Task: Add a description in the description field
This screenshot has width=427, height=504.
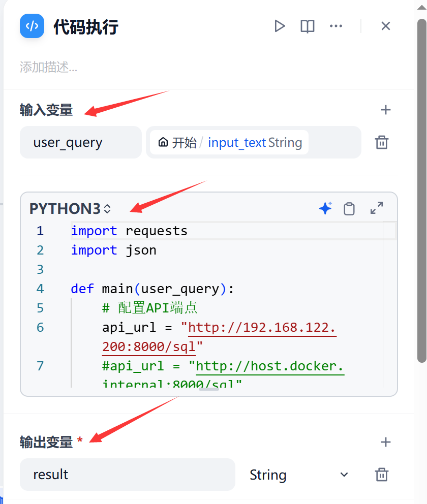Action: [x=48, y=67]
